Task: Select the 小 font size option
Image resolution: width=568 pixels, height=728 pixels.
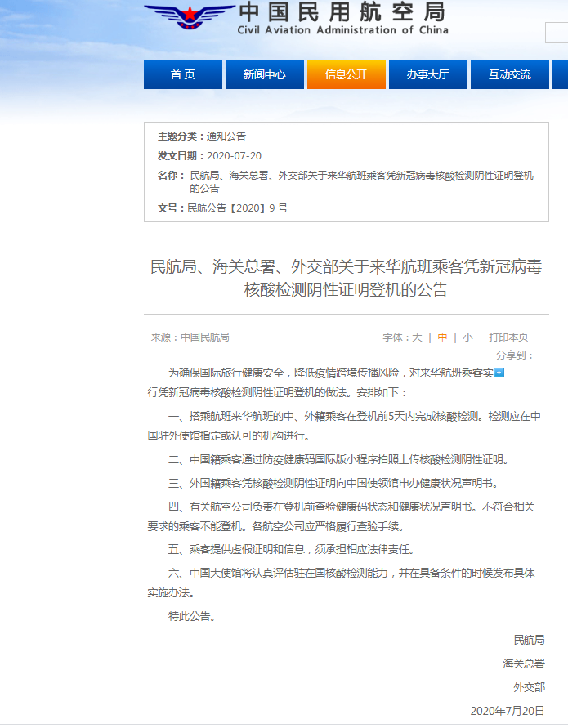Action: point(467,337)
